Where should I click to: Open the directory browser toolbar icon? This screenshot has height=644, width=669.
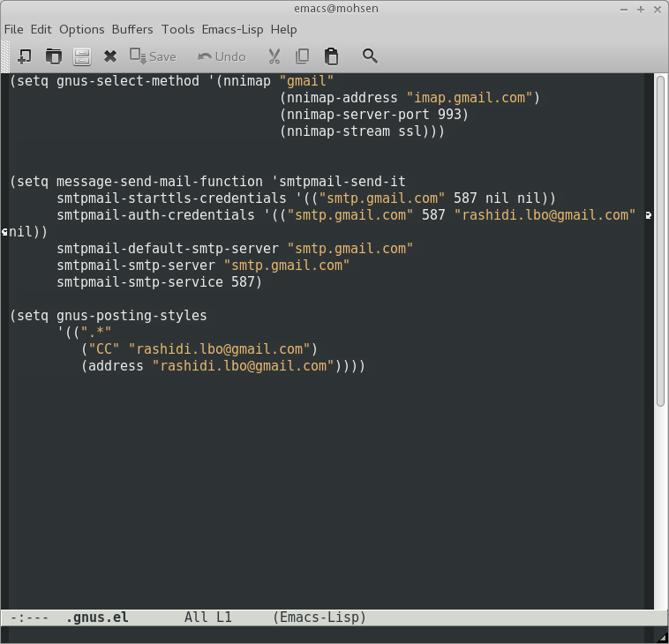coord(81,56)
